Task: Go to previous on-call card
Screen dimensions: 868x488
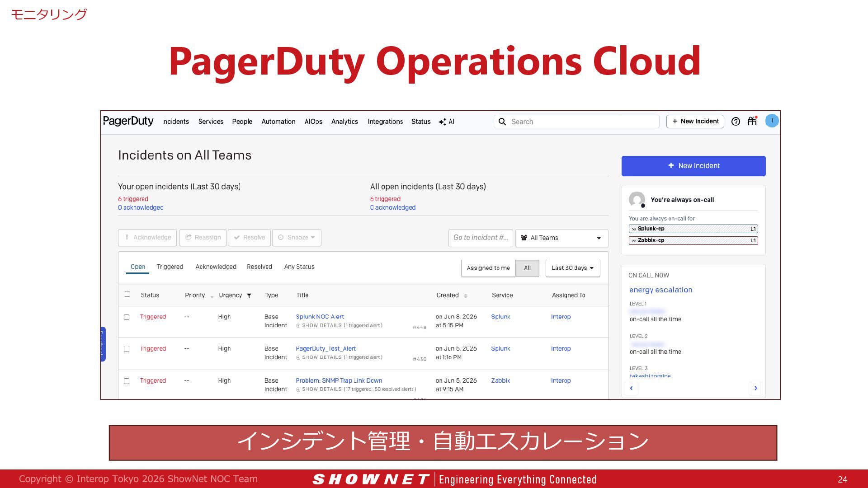Action: pos(631,388)
